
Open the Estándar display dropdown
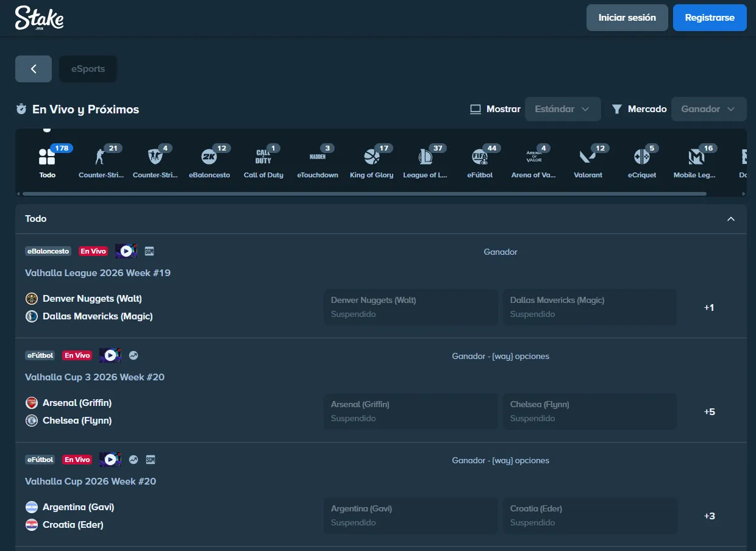click(563, 109)
